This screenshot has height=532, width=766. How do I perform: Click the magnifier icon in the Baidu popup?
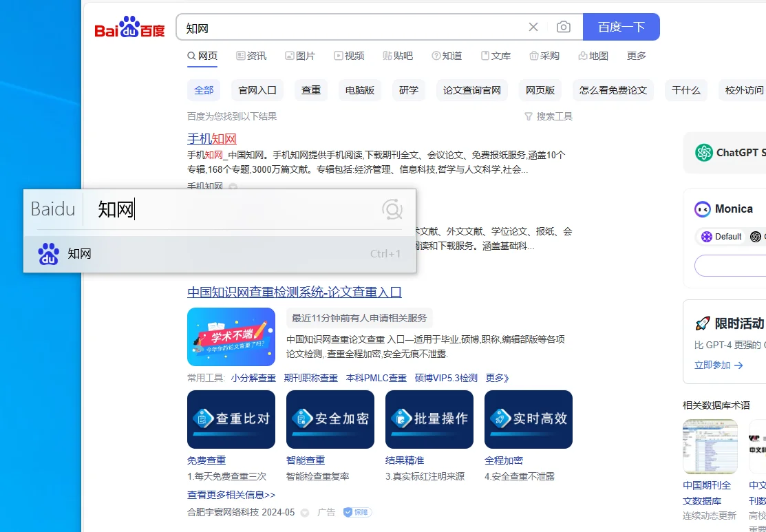point(392,209)
